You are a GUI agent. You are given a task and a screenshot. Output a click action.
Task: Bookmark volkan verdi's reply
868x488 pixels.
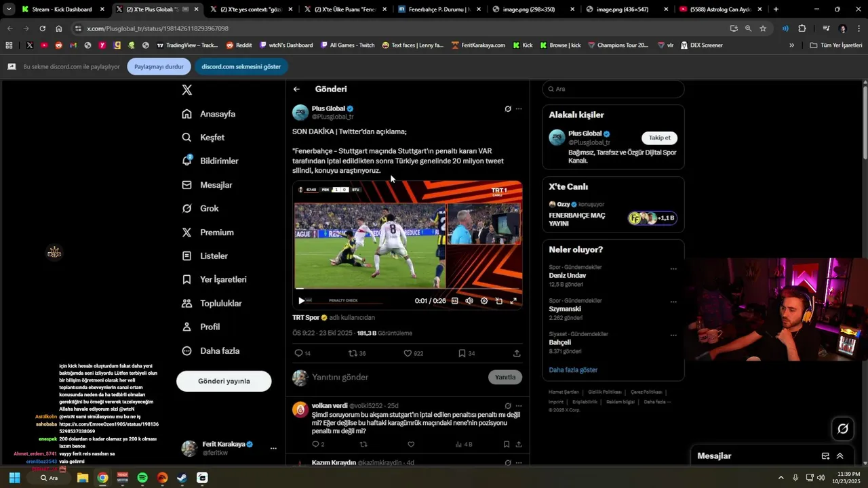(x=506, y=445)
